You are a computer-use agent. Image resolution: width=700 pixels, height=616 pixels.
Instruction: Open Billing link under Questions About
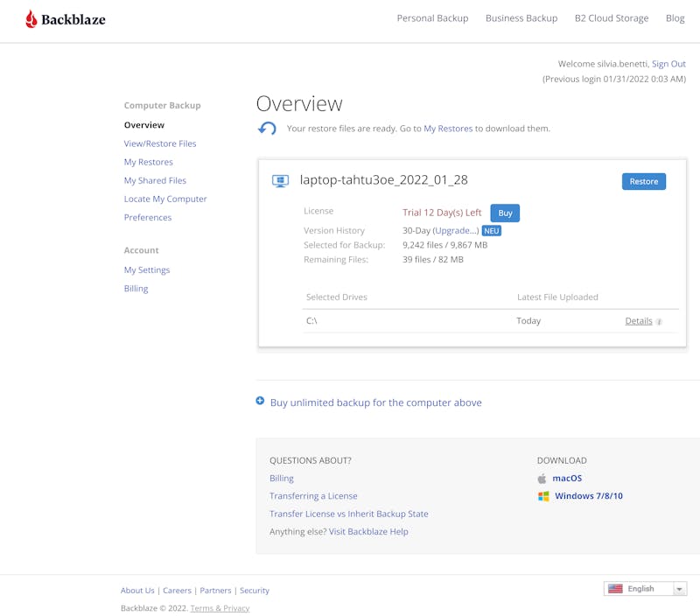[x=281, y=479]
